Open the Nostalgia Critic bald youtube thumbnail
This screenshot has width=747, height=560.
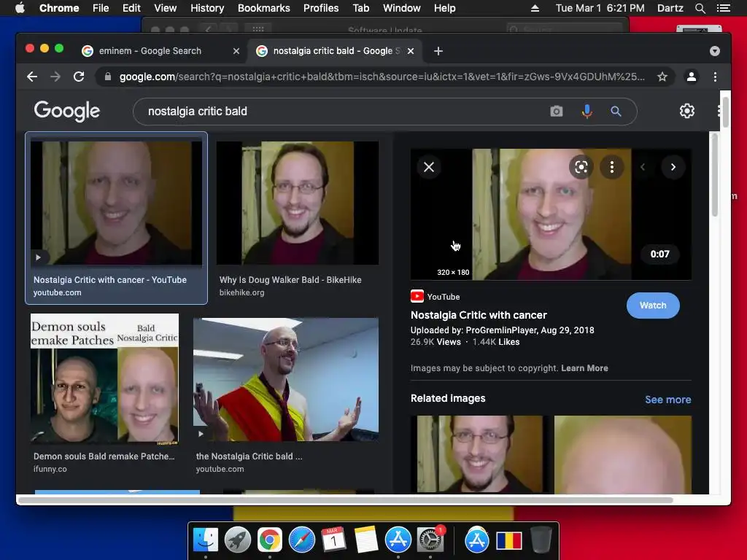286,379
